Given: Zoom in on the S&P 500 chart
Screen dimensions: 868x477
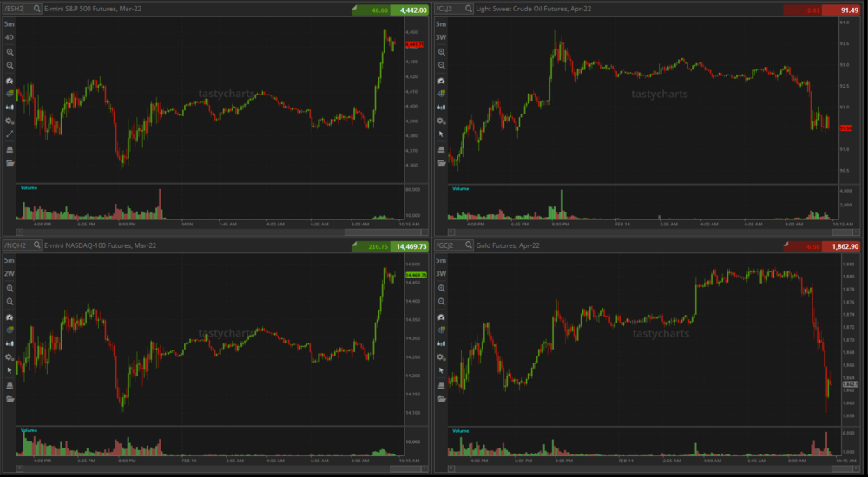Looking at the screenshot, I should click(x=10, y=52).
